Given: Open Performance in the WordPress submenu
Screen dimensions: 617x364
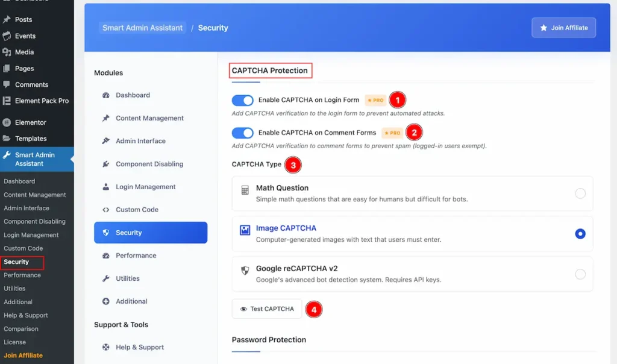Looking at the screenshot, I should coord(22,275).
